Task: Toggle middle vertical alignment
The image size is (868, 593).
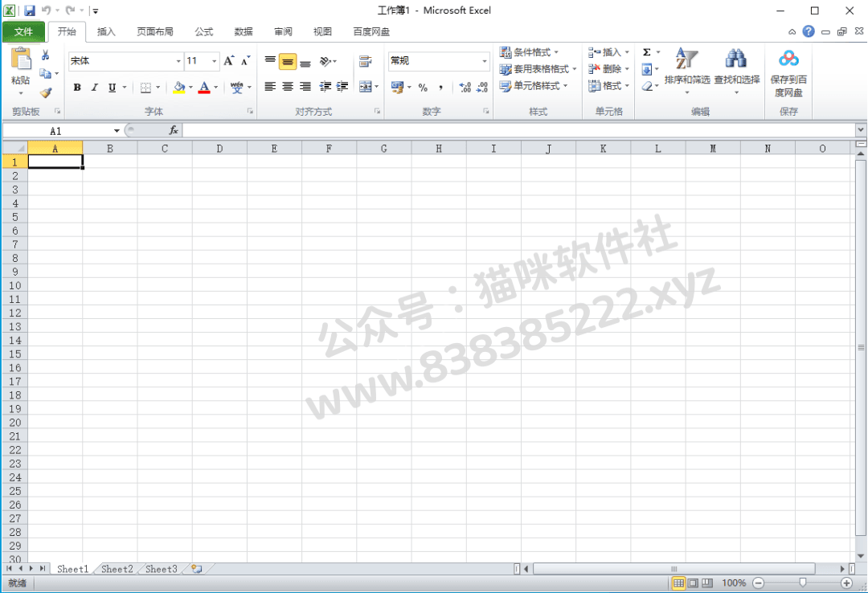Action: (288, 61)
